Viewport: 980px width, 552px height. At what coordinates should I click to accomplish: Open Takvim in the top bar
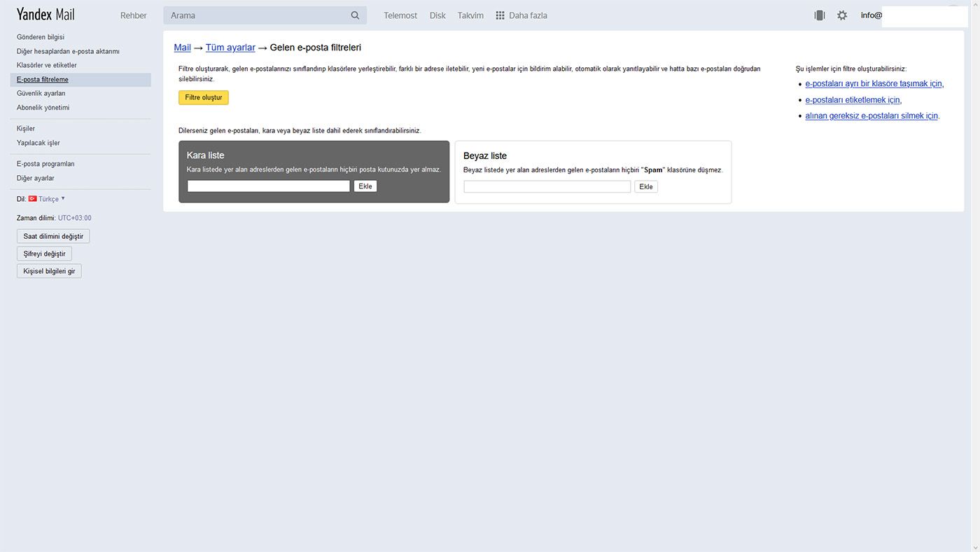pos(470,15)
